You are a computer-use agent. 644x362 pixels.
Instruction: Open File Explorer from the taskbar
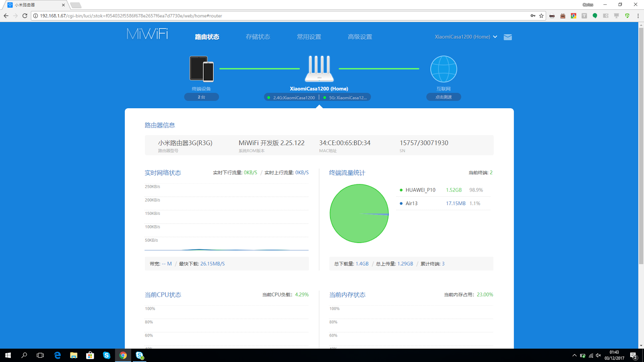74,356
